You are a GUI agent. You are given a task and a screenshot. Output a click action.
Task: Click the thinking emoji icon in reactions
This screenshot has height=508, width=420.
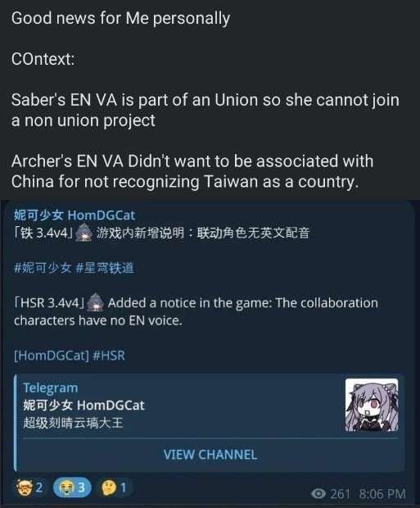point(109,488)
